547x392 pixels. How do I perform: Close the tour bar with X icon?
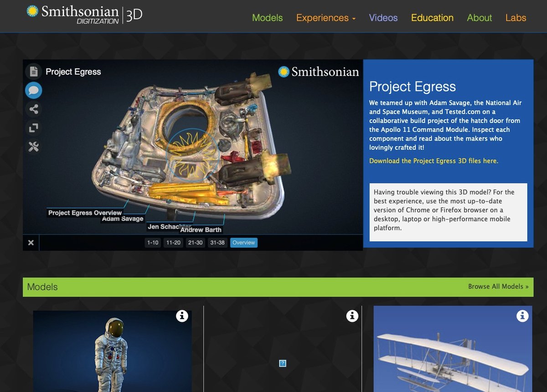tap(31, 243)
